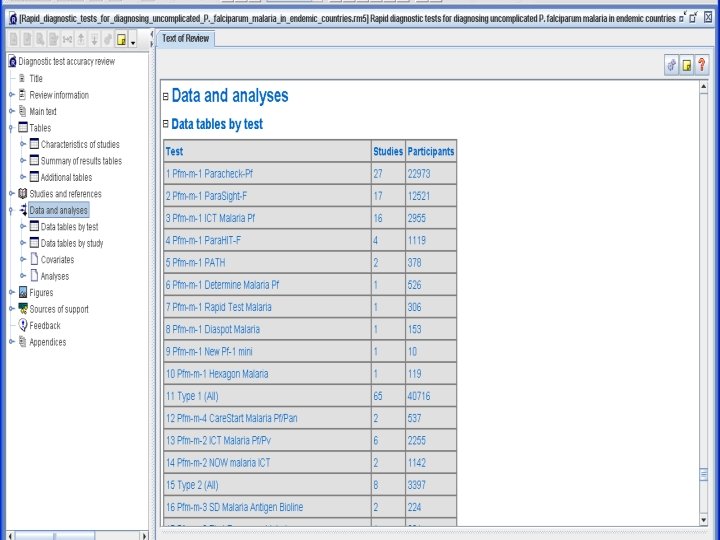720x540 pixels.
Task: Click the vertical scrollbar up arrow
Action: (x=703, y=87)
